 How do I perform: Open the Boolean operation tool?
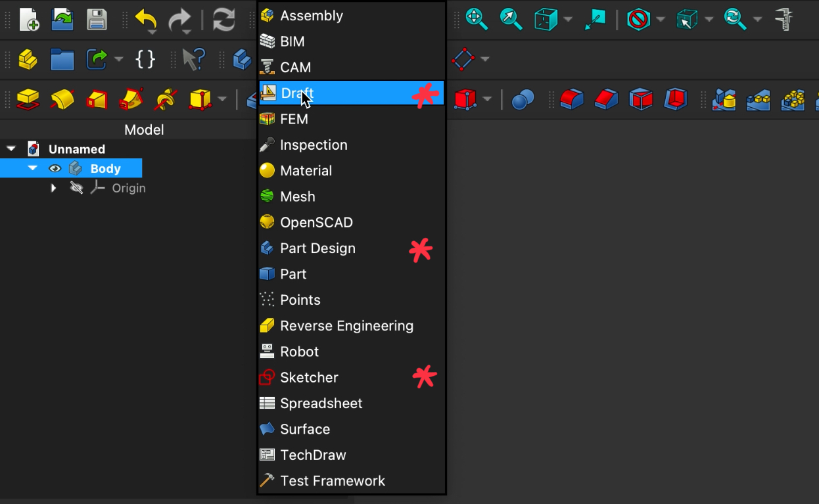[x=523, y=99]
